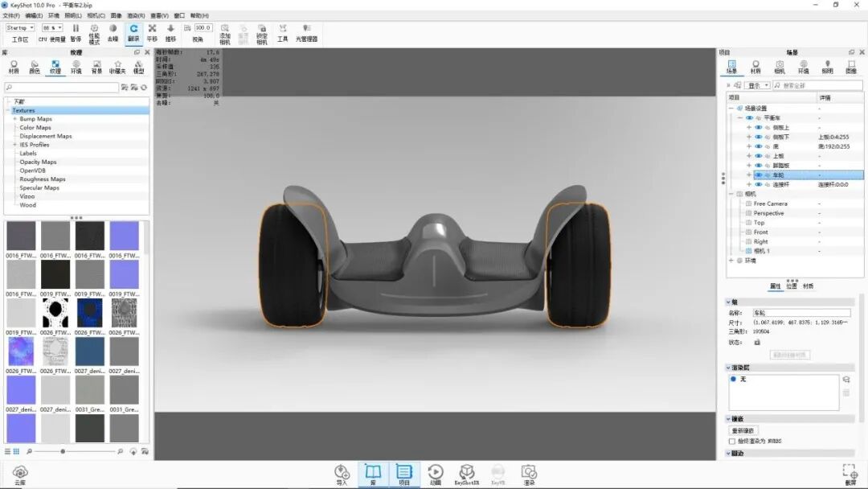Toggle visibility eye for 车轮
Viewport: 868px width, 489px height.
pos(759,175)
